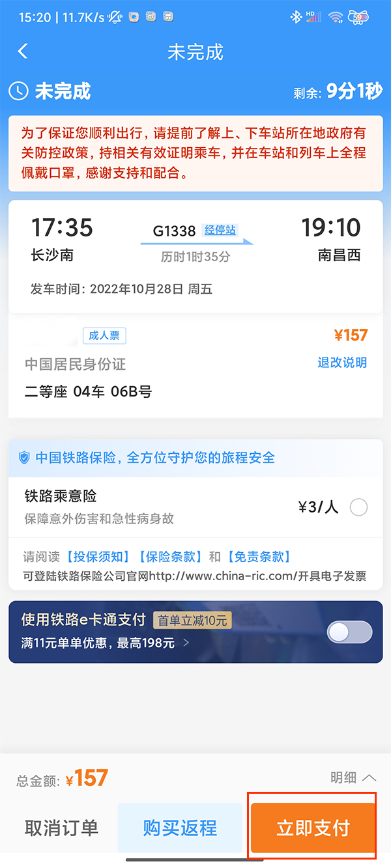This screenshot has width=391, height=868.
Task: Tap the 成人票 ticket type tag
Action: point(104,335)
